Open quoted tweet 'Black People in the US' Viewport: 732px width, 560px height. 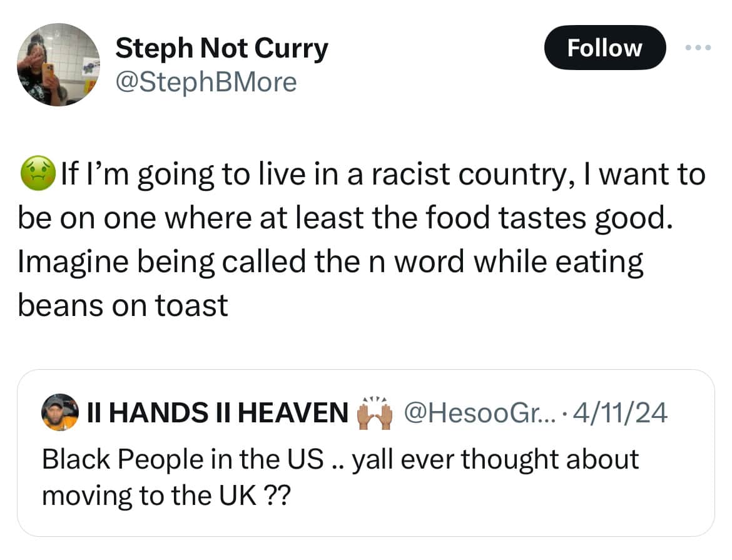click(340, 459)
